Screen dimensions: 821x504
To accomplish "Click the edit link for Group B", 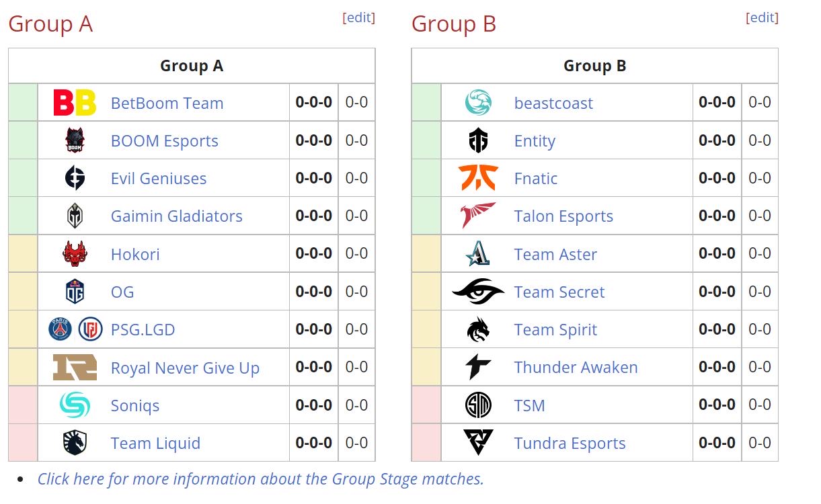I will pos(763,18).
